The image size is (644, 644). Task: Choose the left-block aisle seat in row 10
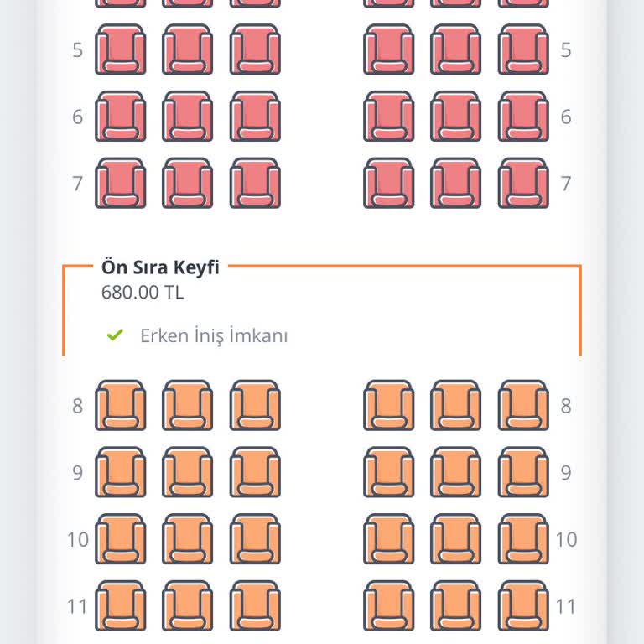(x=255, y=539)
